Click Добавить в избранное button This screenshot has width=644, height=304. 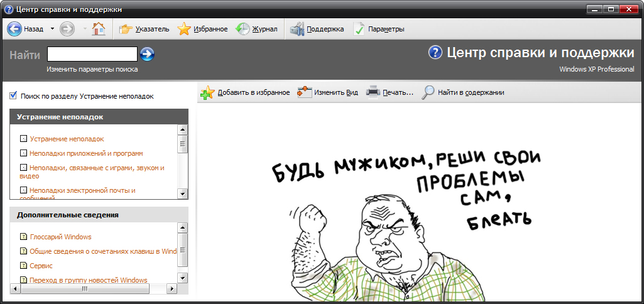point(207,92)
